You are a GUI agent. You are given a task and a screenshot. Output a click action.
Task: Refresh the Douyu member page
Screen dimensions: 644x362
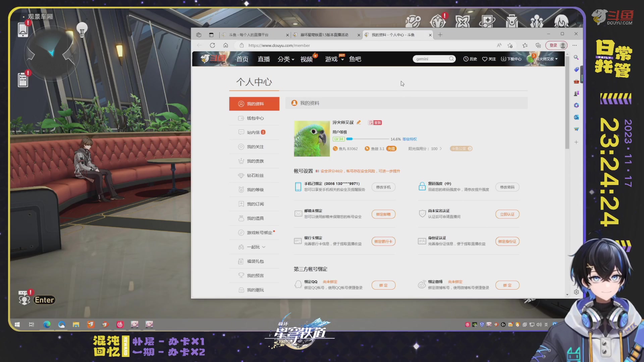click(x=212, y=45)
